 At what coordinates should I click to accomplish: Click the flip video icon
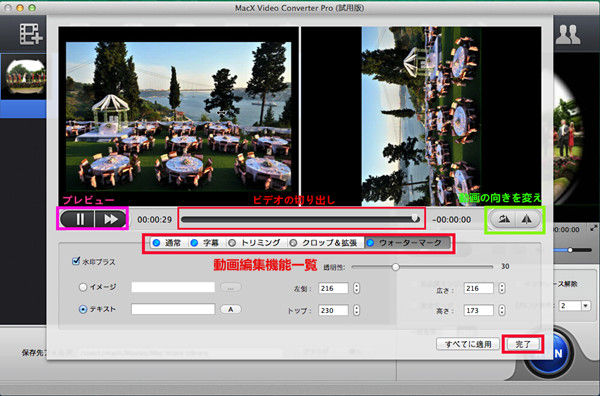[x=527, y=219]
